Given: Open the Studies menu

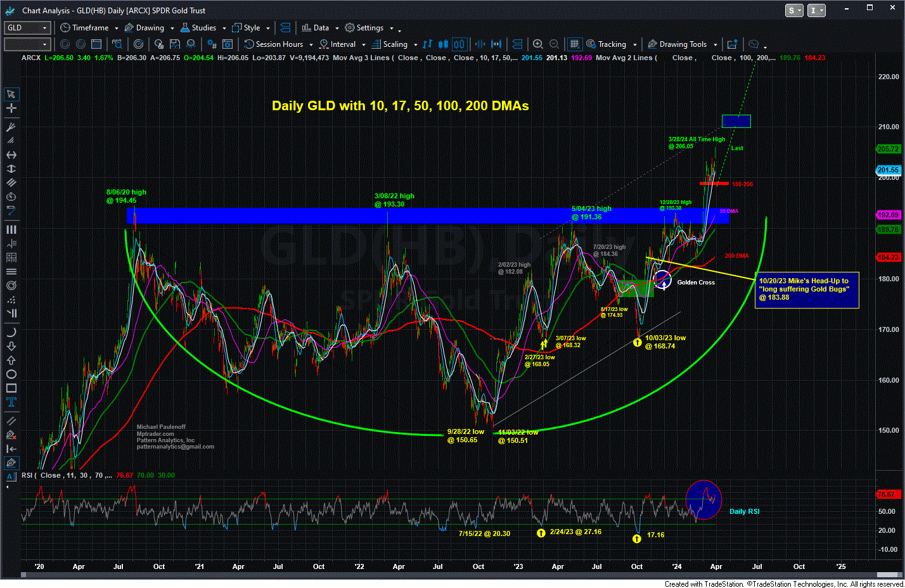Looking at the screenshot, I should click(198, 28).
